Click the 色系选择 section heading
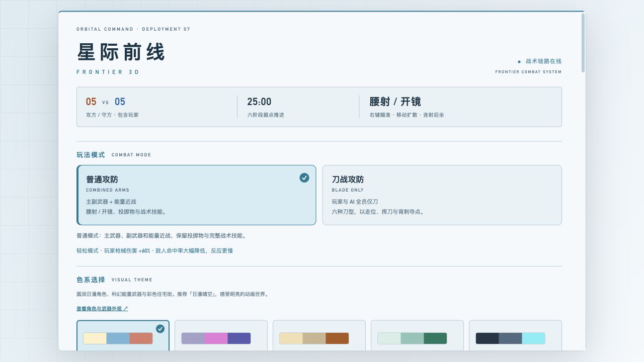Image resolution: width=644 pixels, height=362 pixels. (x=91, y=280)
